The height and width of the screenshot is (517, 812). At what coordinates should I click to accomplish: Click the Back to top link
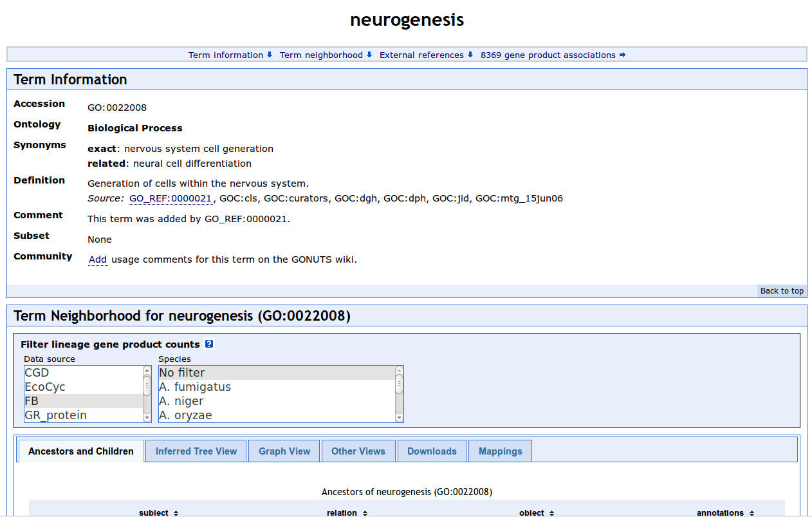click(x=782, y=291)
